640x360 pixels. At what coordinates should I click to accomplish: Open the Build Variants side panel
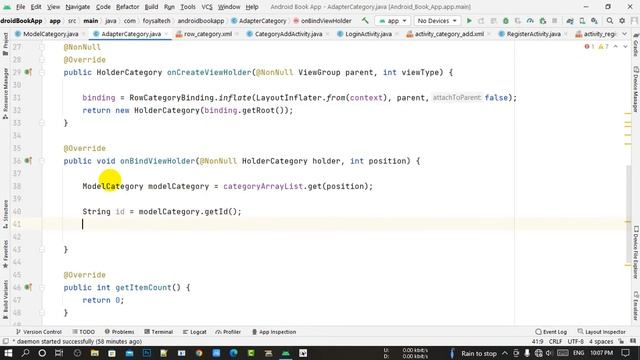5,299
